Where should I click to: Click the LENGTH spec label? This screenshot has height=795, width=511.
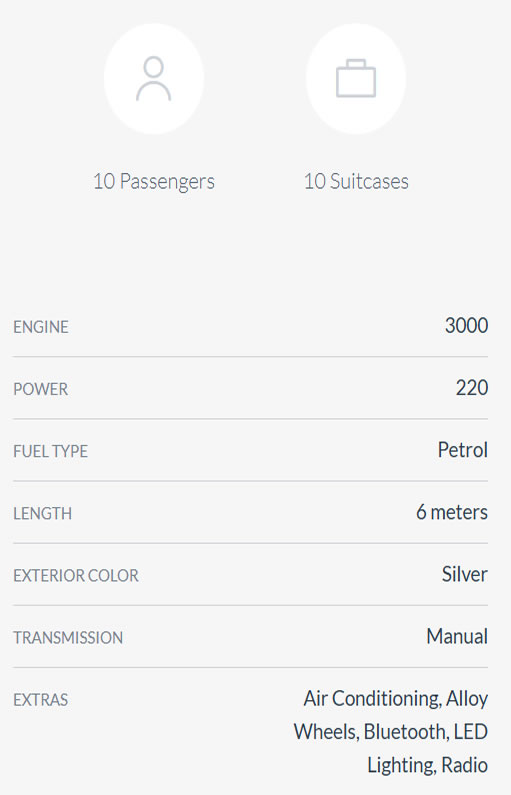pos(43,514)
